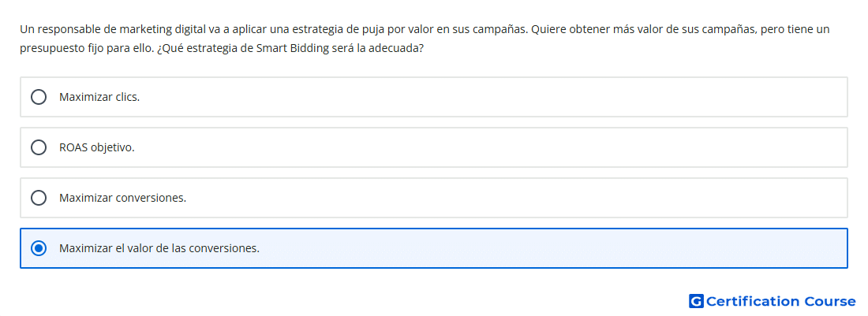Click the word 'Course' in the logo
Image resolution: width=868 pixels, height=316 pixels.
click(830, 301)
